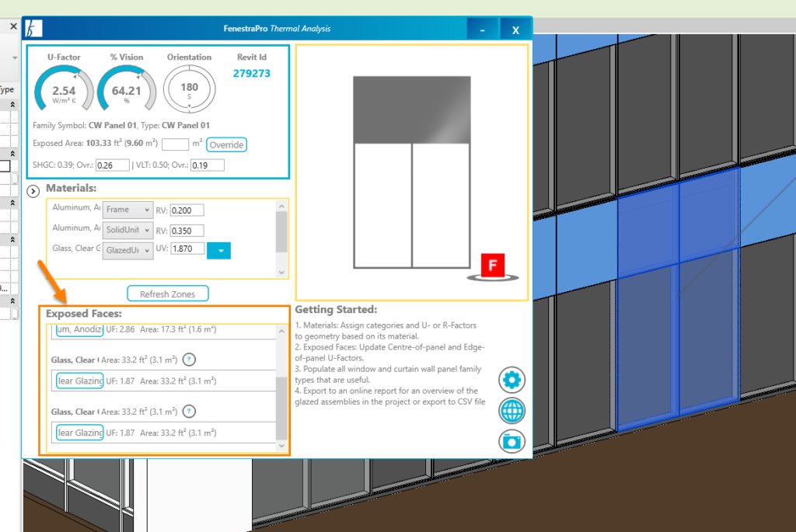Click the 'SHGC: 0.39' label

pyautogui.click(x=54, y=165)
